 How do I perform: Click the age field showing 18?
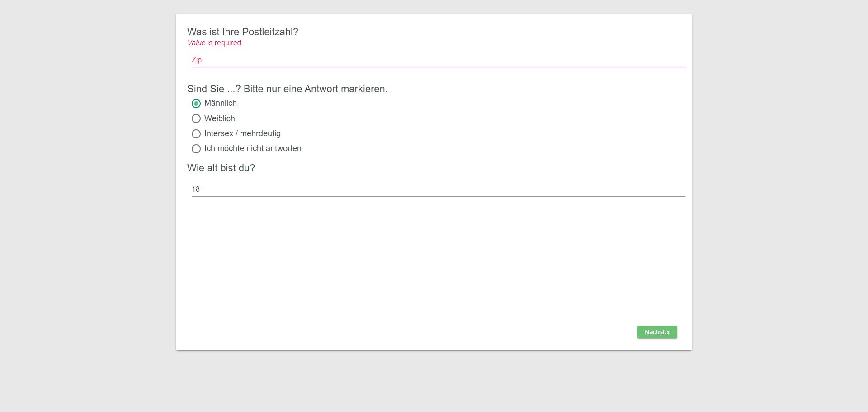click(438, 189)
